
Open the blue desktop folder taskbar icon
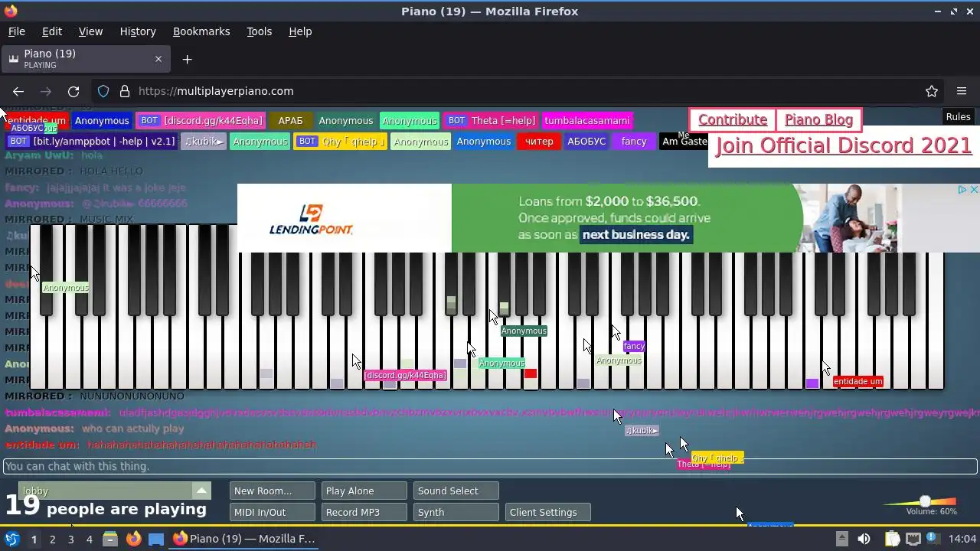click(x=156, y=539)
